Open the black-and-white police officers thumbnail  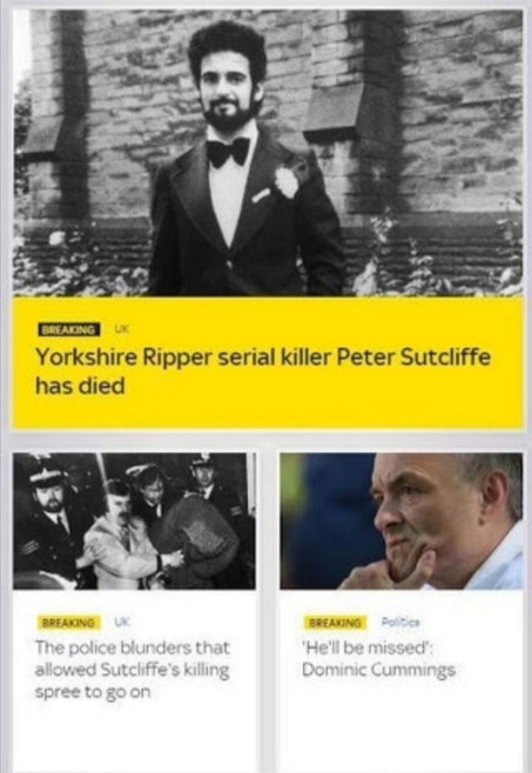[134, 521]
